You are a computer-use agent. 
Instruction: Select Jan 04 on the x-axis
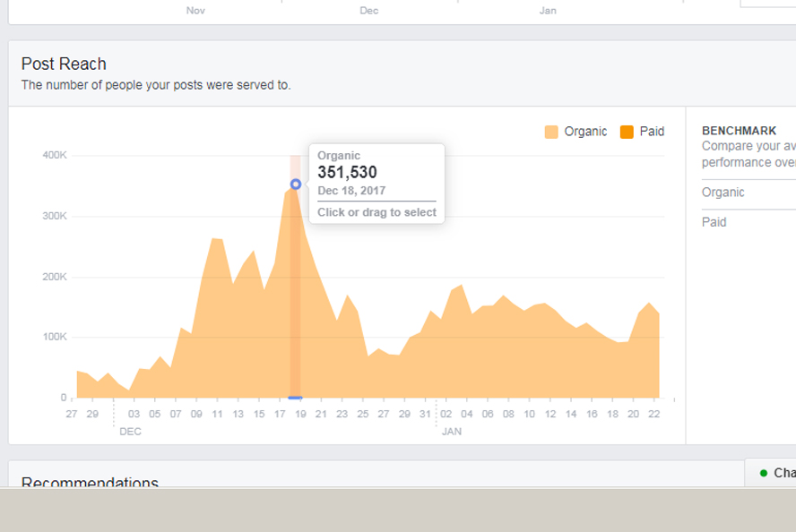[x=466, y=414]
